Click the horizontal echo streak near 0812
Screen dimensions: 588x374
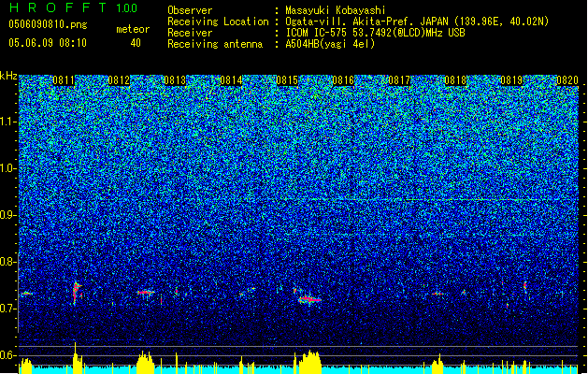(x=146, y=292)
